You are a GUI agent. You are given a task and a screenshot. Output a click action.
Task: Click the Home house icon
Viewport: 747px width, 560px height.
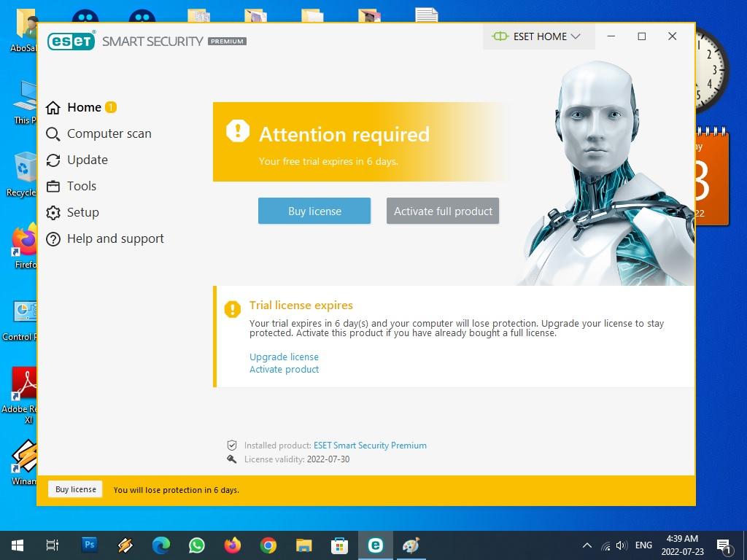click(53, 108)
